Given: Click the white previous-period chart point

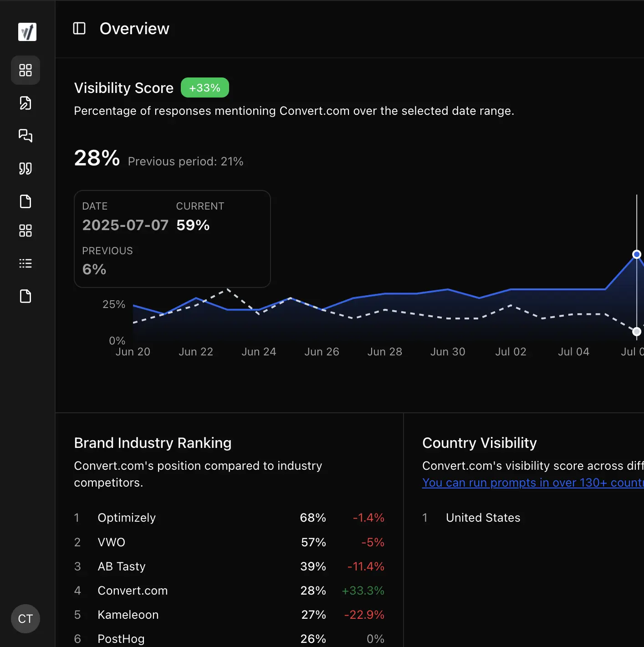Looking at the screenshot, I should (637, 332).
